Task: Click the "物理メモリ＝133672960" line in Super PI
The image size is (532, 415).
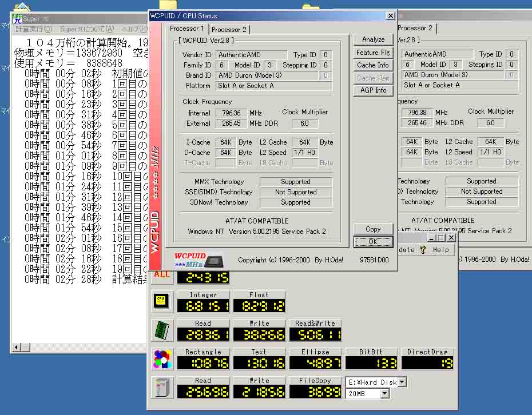Action: point(68,53)
